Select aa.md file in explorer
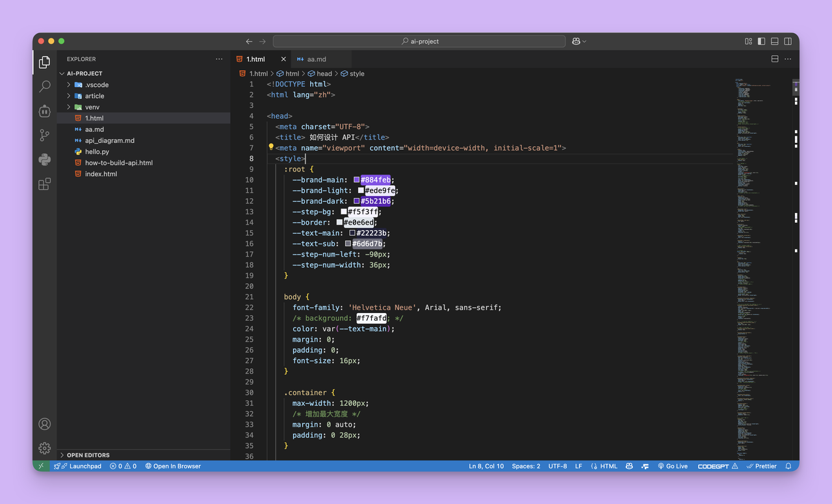Screen dimensions: 832x504 (144, 129)
